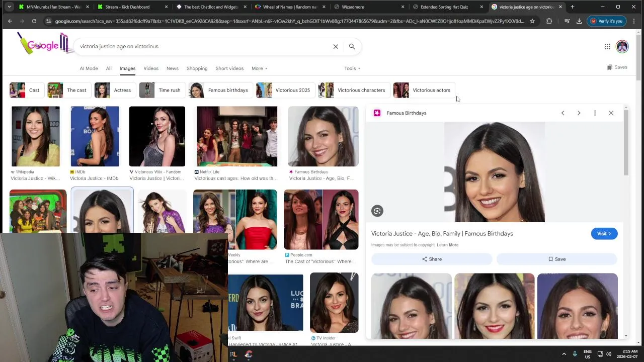
Task: Bookmark this page with the star icon
Action: [532, 21]
